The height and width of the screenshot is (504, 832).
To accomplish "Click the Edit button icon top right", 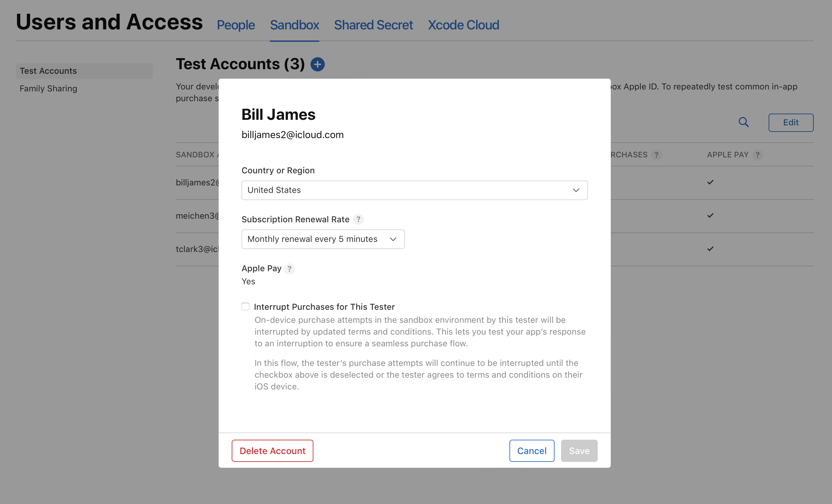I will pyautogui.click(x=790, y=122).
